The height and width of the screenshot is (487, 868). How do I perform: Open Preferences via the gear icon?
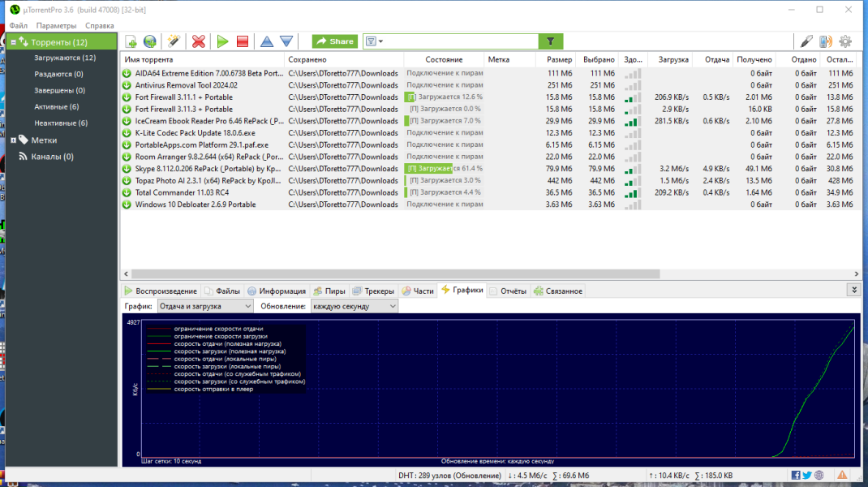click(x=845, y=41)
